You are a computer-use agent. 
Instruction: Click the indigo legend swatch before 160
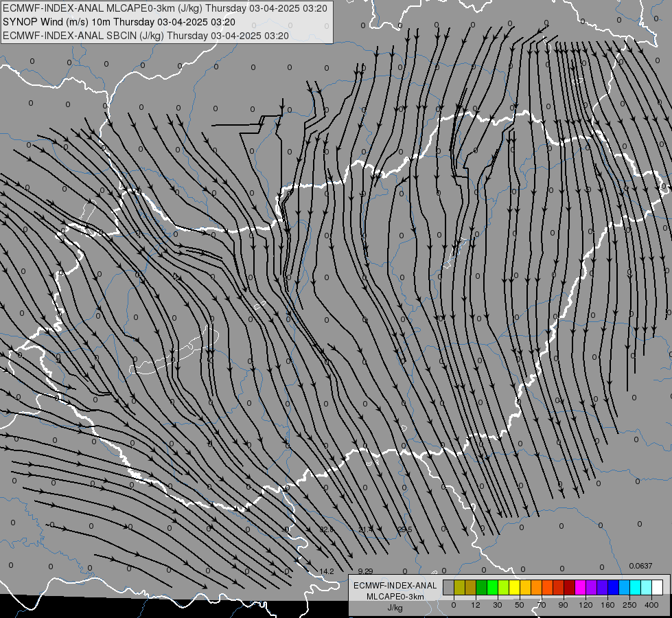[603, 587]
